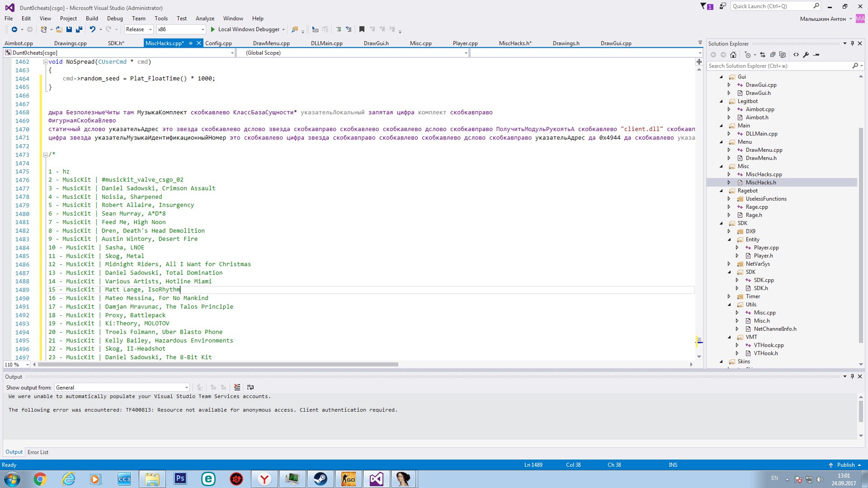Click the Publish button in status bar

click(x=845, y=465)
